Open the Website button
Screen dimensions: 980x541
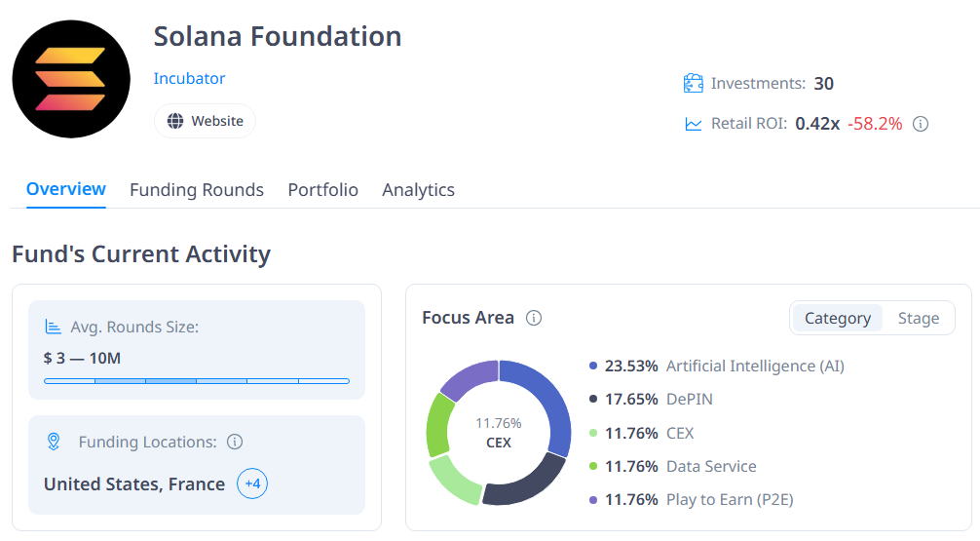coord(205,121)
